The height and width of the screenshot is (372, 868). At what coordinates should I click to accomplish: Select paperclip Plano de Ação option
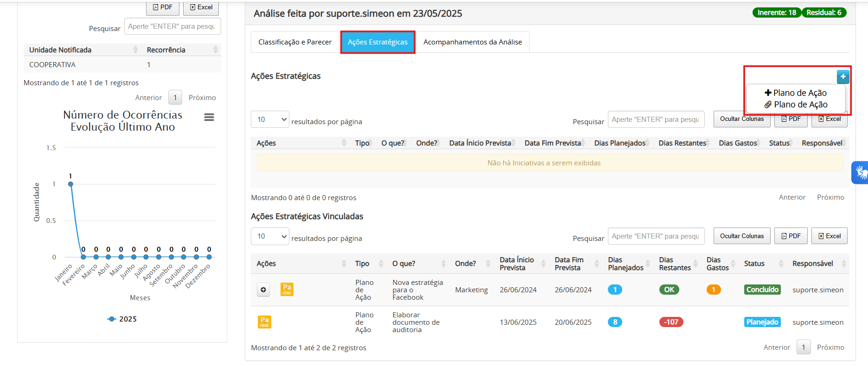(796, 105)
